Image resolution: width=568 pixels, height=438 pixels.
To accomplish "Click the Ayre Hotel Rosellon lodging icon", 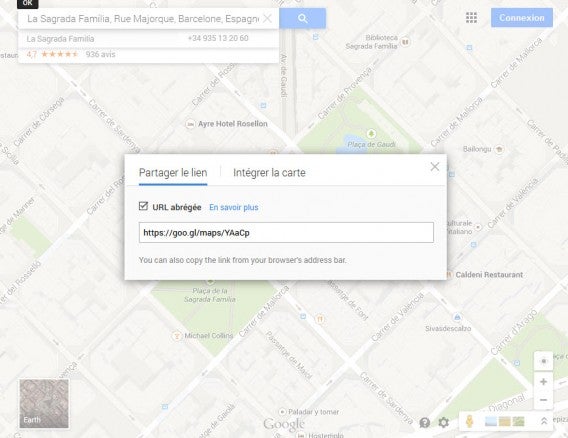I will 190,124.
